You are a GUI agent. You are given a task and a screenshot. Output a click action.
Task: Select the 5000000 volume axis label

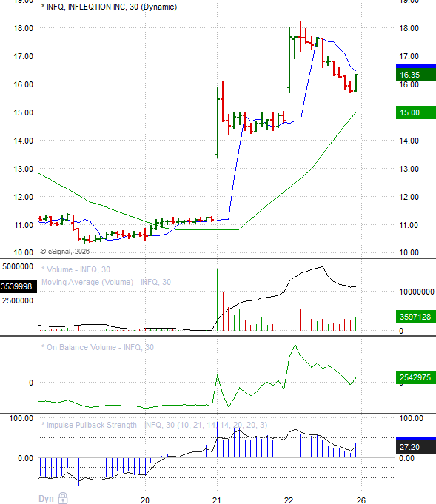pyautogui.click(x=18, y=266)
